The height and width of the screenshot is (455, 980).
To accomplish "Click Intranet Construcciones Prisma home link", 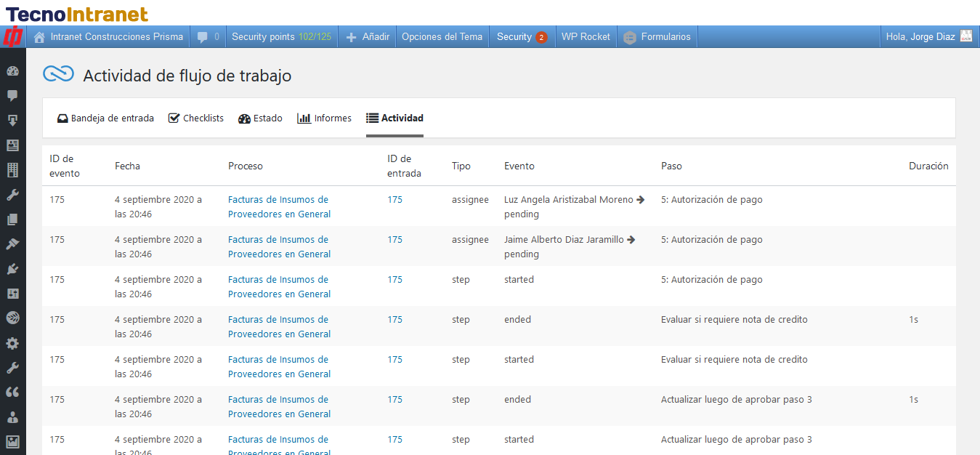I will (x=108, y=37).
